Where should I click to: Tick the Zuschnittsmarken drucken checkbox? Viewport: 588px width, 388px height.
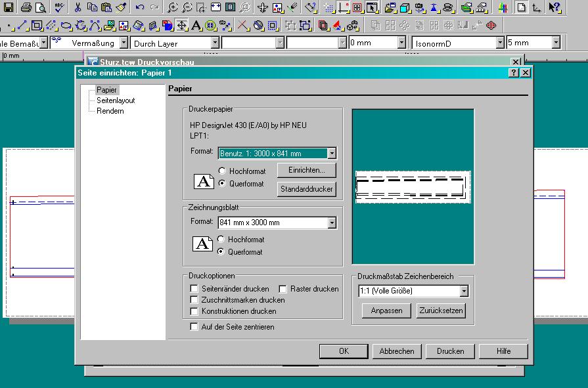point(194,300)
